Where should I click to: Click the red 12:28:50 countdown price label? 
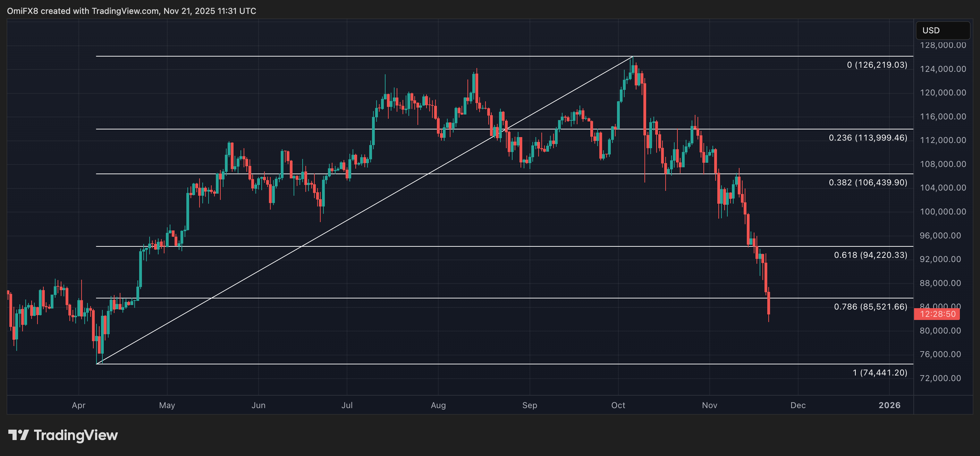tap(937, 314)
